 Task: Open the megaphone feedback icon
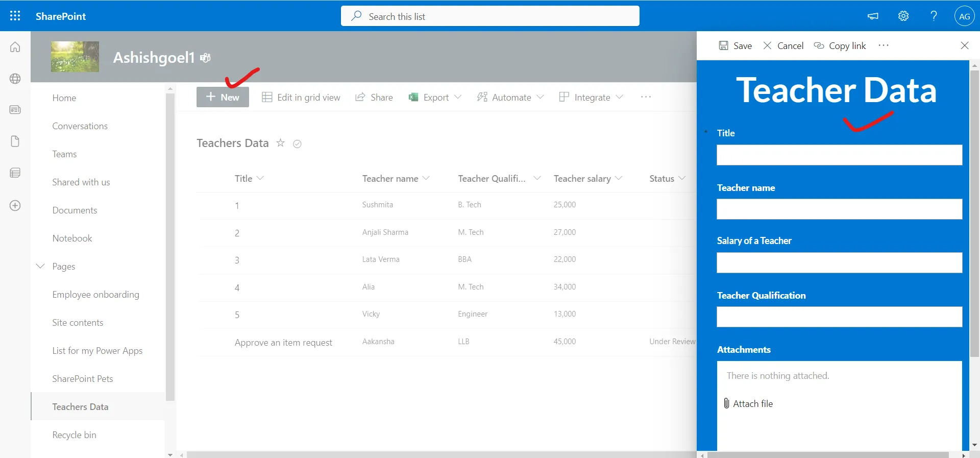click(x=873, y=16)
